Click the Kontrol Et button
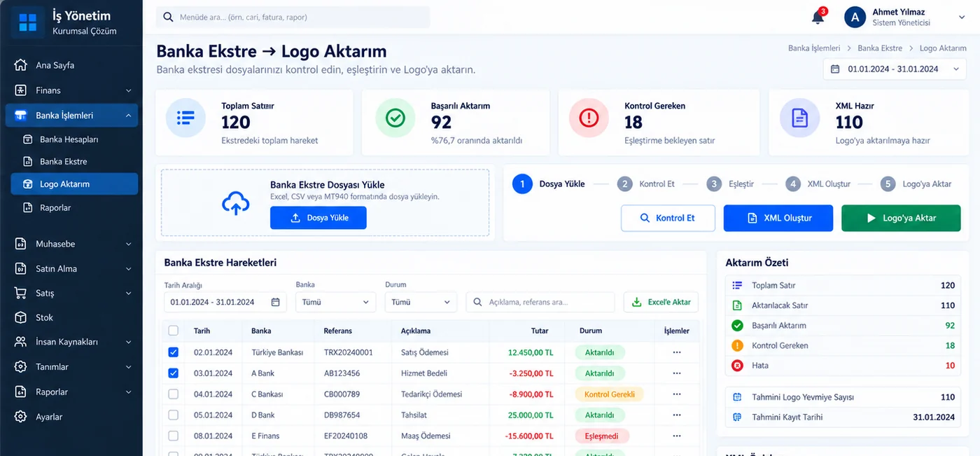 (x=668, y=218)
